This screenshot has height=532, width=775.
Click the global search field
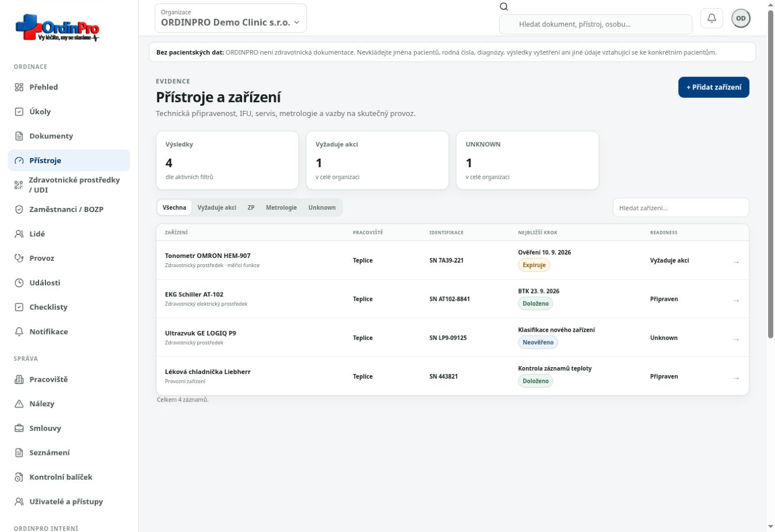click(596, 24)
